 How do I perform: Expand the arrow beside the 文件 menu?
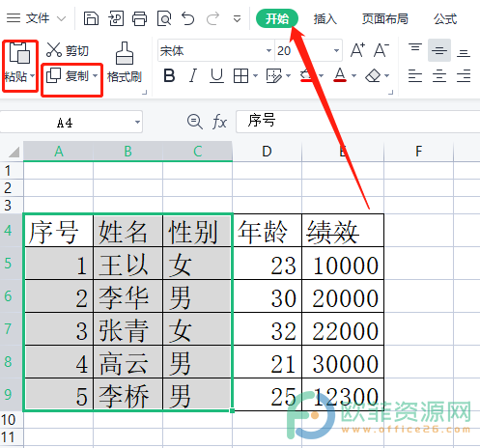[61, 19]
